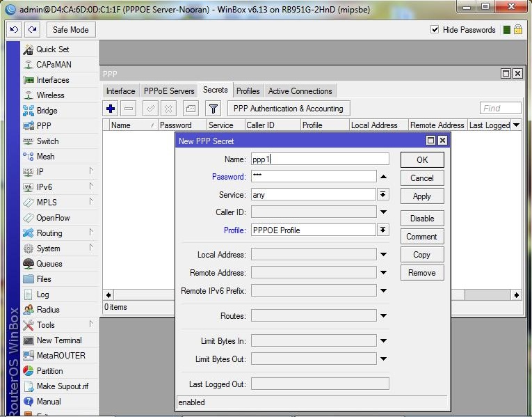Click Copy button
The height and width of the screenshot is (417, 532).
tap(422, 255)
